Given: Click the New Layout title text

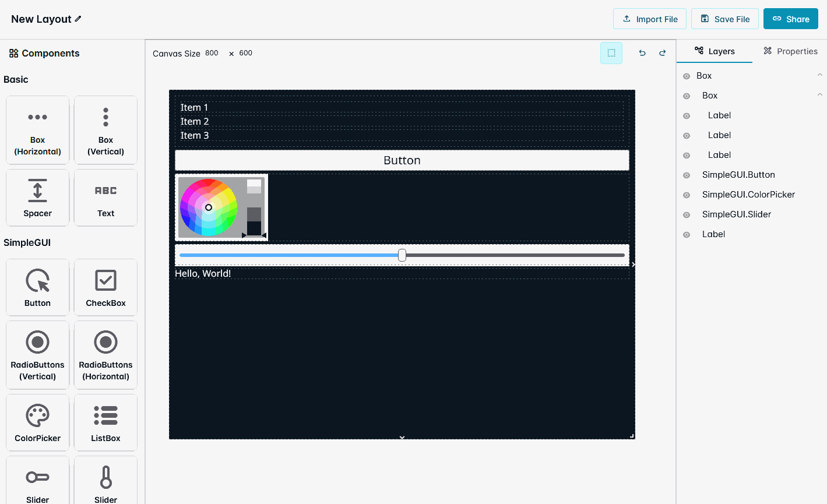Looking at the screenshot, I should [41, 19].
